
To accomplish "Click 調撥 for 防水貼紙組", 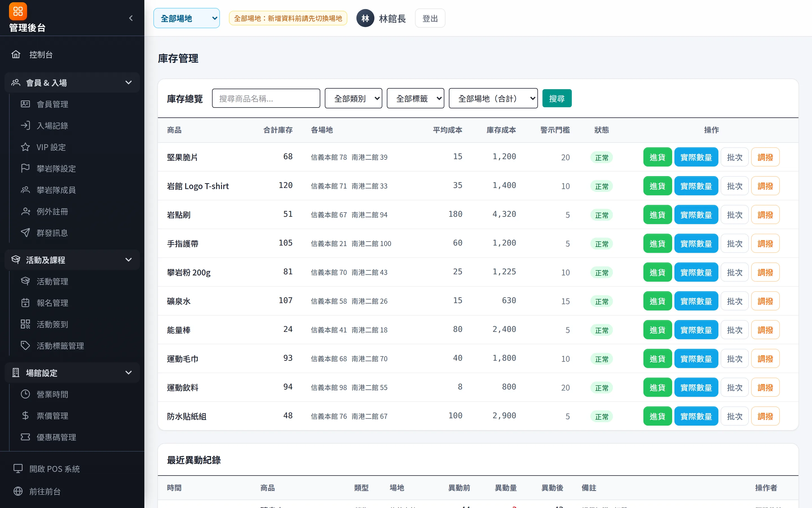I will point(765,416).
